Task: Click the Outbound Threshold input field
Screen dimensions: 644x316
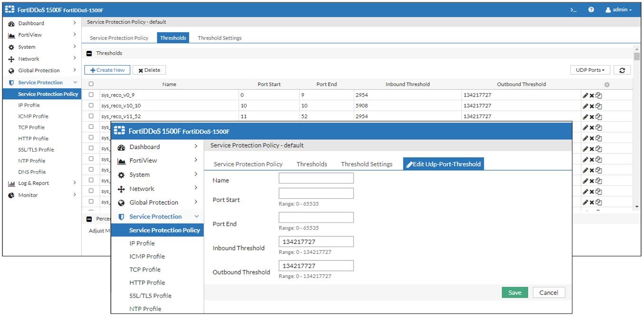Action: [x=316, y=266]
